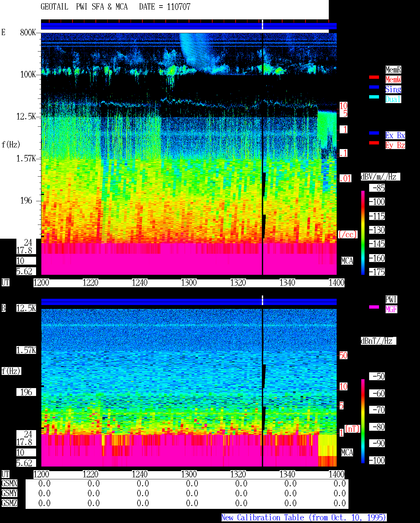Click the 1340 UT label under magnetic spectrogram
420x523 pixels.
coord(287,474)
